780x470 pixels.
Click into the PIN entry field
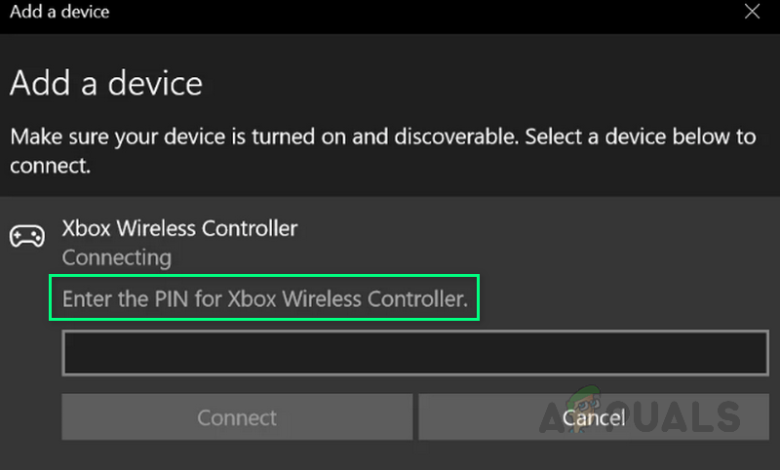(415, 353)
